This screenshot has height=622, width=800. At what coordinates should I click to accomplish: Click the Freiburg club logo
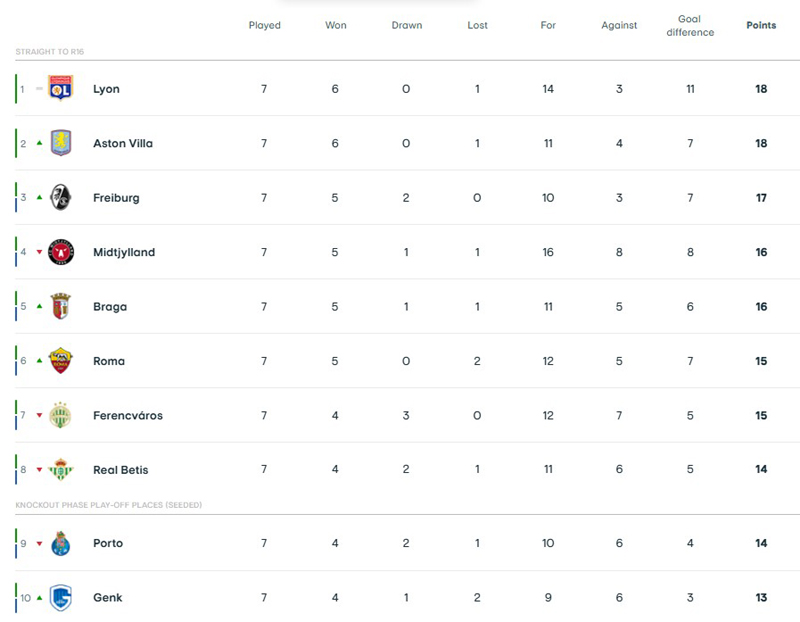[61, 197]
